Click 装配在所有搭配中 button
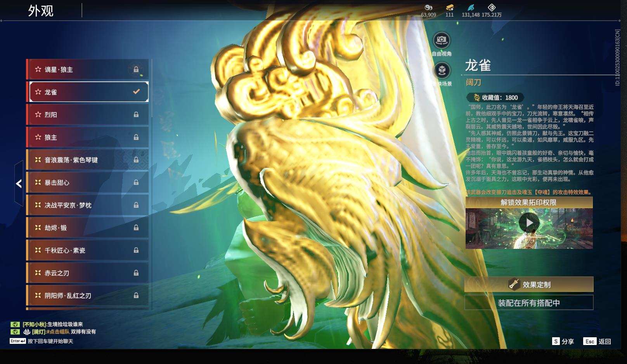 (529, 303)
